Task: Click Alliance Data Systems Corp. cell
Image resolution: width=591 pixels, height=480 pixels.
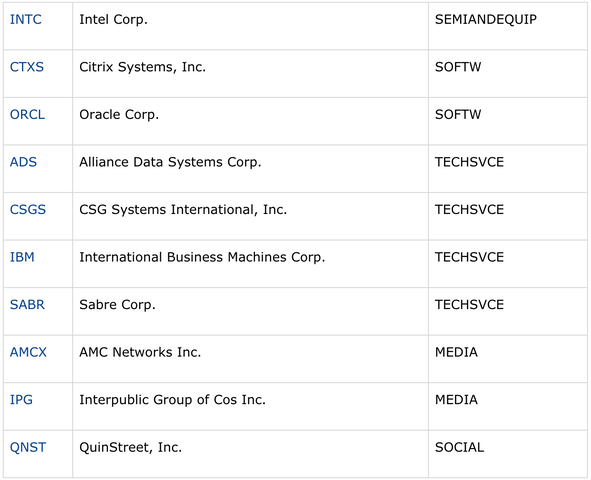Action: coord(250,168)
